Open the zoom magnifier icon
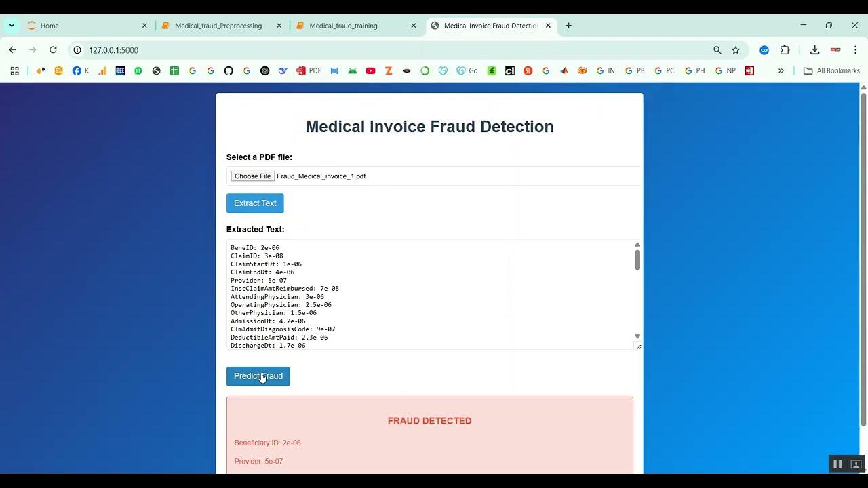This screenshot has height=488, width=868. coord(717,50)
